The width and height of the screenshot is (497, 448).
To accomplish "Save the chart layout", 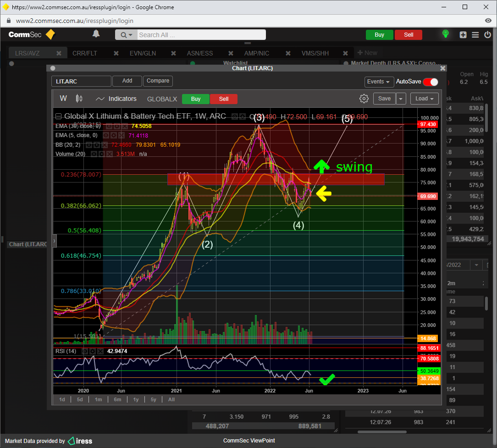I will click(384, 99).
